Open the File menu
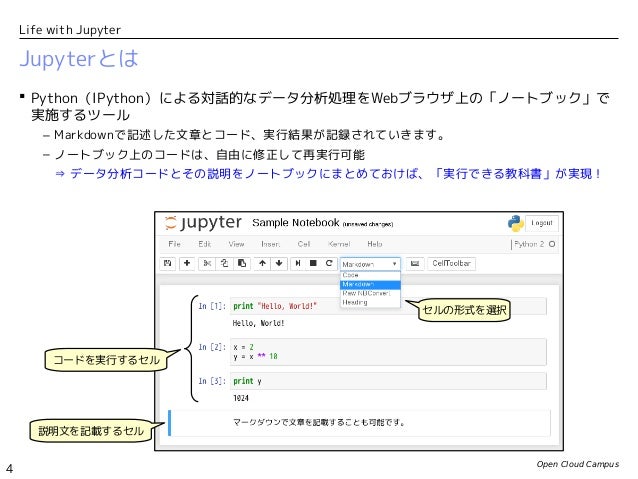Image resolution: width=638 pixels, height=479 pixels. click(x=174, y=244)
